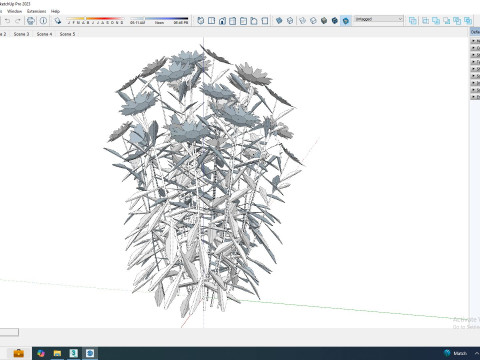Screen dimensions: 480x360
Task: Select the active Monochrome face style
Action: (x=346, y=21)
